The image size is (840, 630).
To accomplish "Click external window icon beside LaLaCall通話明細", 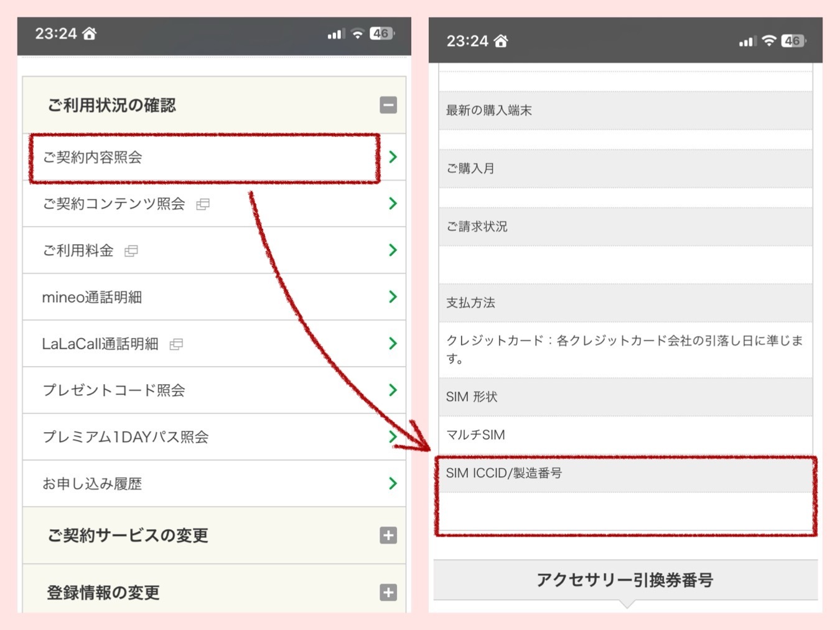I will pyautogui.click(x=176, y=344).
